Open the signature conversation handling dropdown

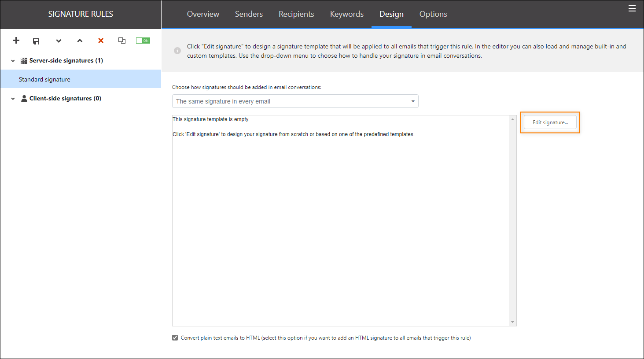[413, 101]
